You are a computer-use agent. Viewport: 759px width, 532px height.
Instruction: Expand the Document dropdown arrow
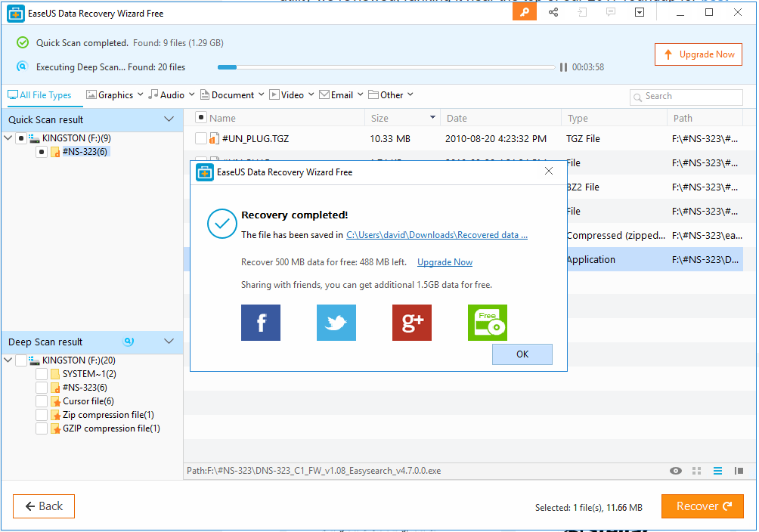pyautogui.click(x=262, y=94)
